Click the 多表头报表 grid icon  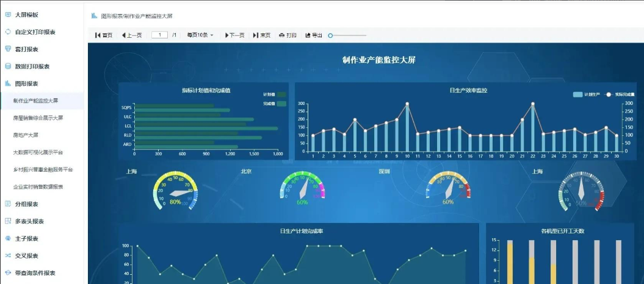click(x=8, y=221)
